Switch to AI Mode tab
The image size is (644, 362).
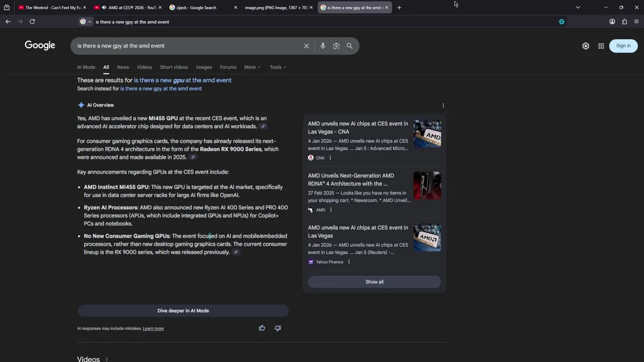(86, 67)
